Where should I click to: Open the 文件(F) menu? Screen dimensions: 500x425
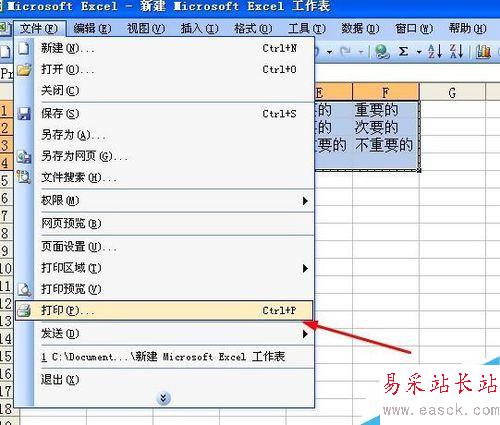coord(39,29)
